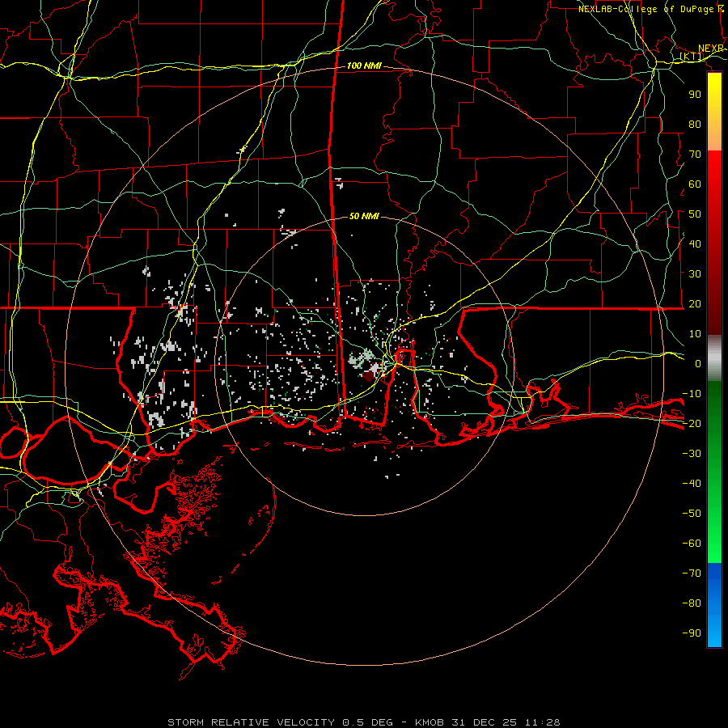
Task: Click the "-50" scale label
Action: coord(692,514)
